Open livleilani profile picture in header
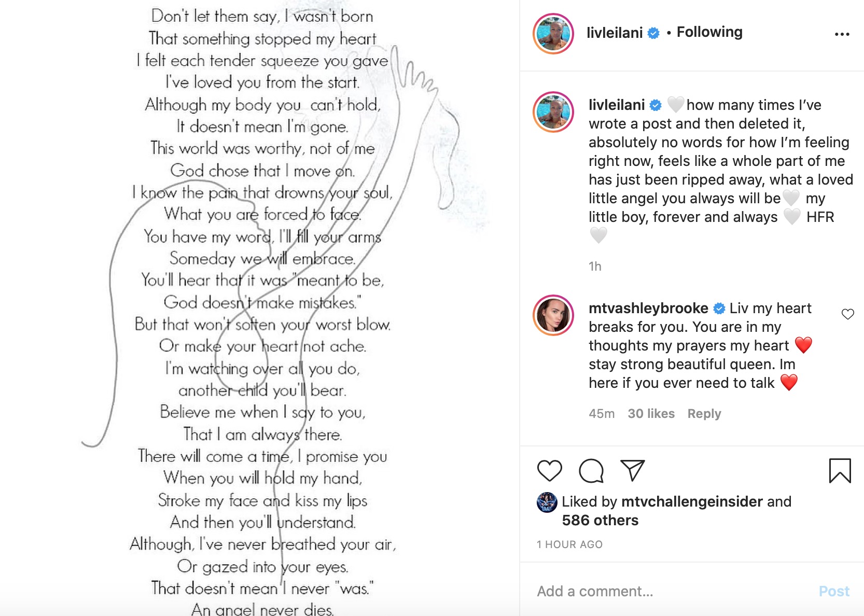The width and height of the screenshot is (864, 616). click(553, 34)
